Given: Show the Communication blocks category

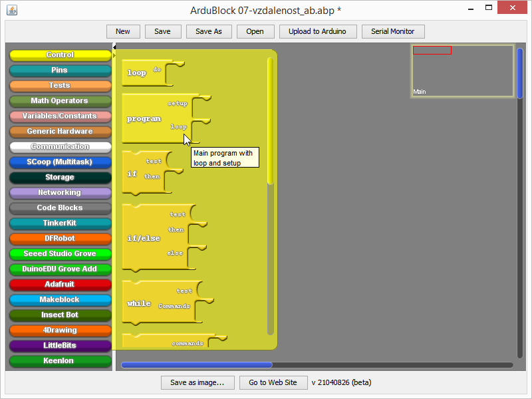Looking at the screenshot, I should pyautogui.click(x=60, y=146).
